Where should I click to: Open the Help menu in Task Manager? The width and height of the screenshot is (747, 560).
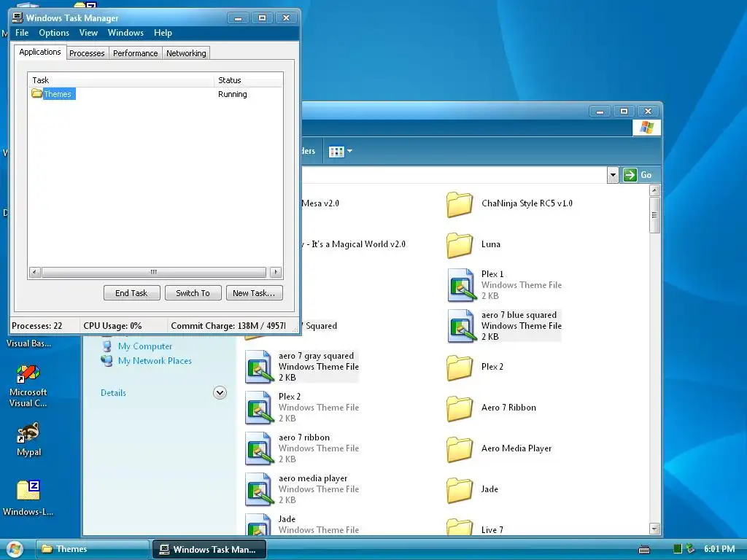coord(163,33)
